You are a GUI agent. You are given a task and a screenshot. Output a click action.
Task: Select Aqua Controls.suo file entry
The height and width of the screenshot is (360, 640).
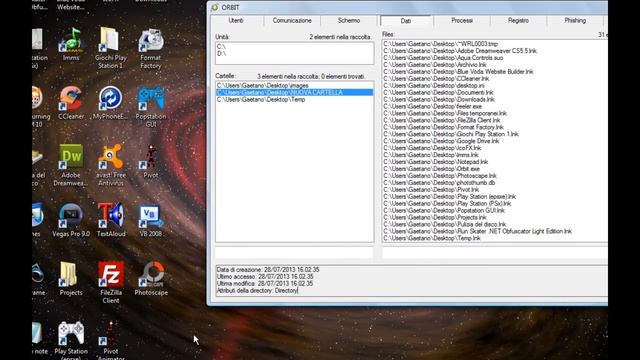tap(443, 58)
